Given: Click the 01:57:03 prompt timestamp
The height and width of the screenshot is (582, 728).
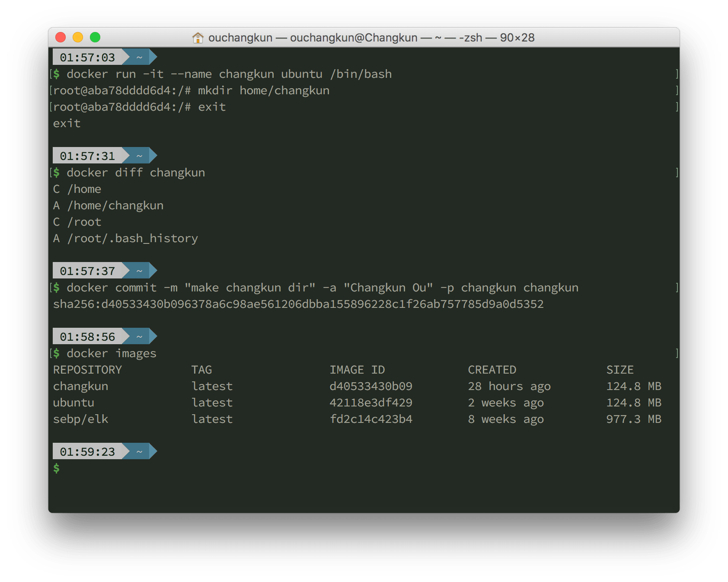Looking at the screenshot, I should (x=87, y=58).
